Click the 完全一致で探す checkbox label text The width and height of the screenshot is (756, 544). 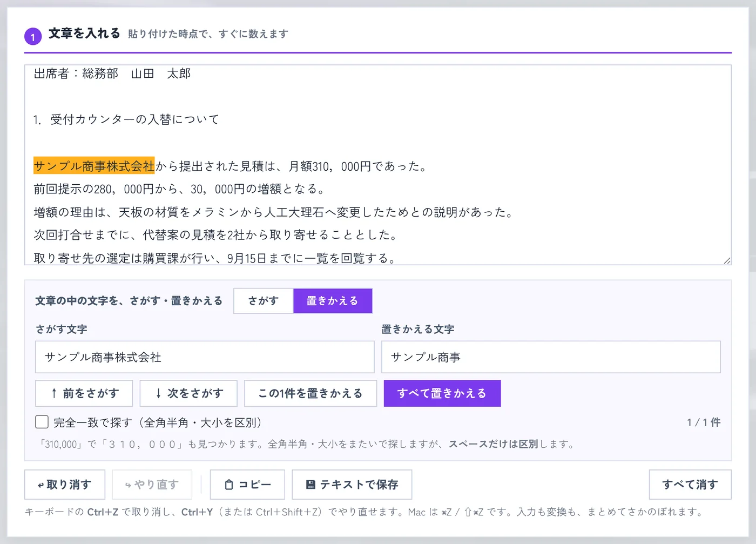coord(158,422)
